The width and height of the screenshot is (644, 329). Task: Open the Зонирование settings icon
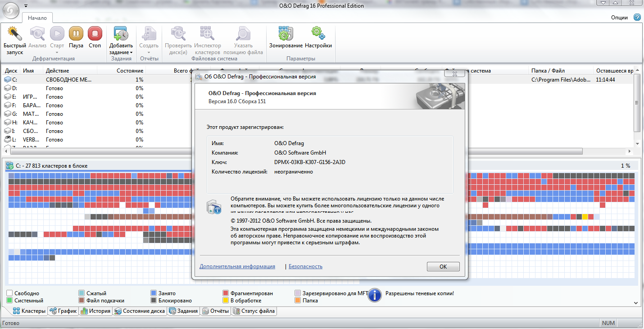[x=286, y=33]
